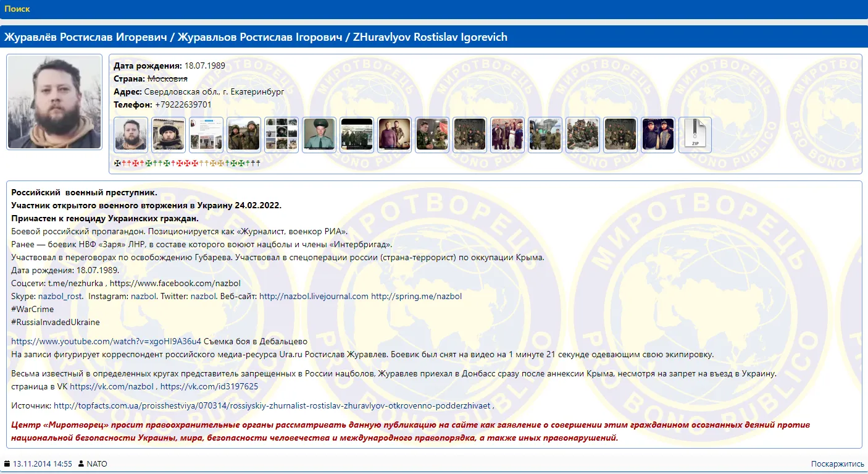Open the first thumbnail in the photo strip
The height and width of the screenshot is (474, 868).
coord(131,135)
